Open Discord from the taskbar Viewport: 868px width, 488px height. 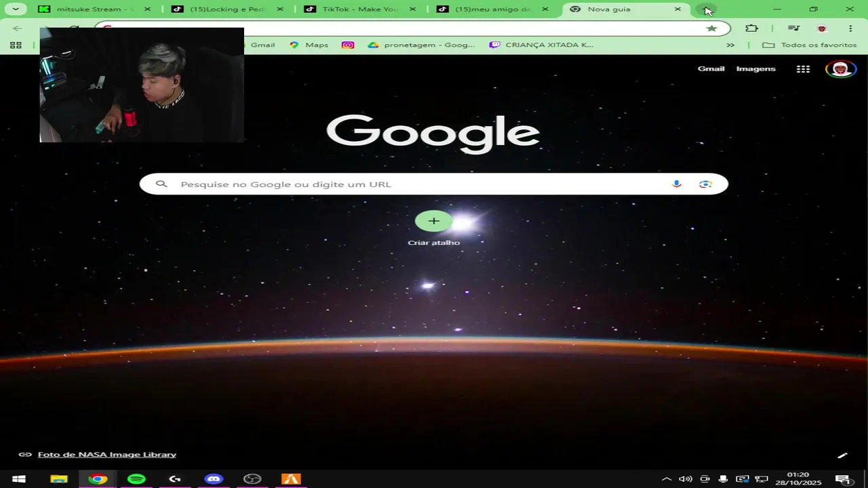(x=214, y=479)
